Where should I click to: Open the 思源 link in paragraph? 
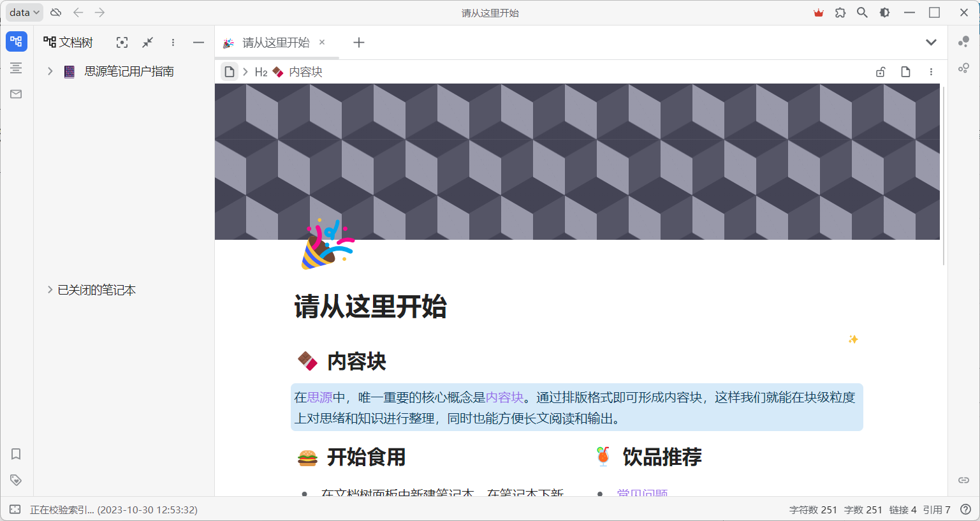tap(320, 398)
